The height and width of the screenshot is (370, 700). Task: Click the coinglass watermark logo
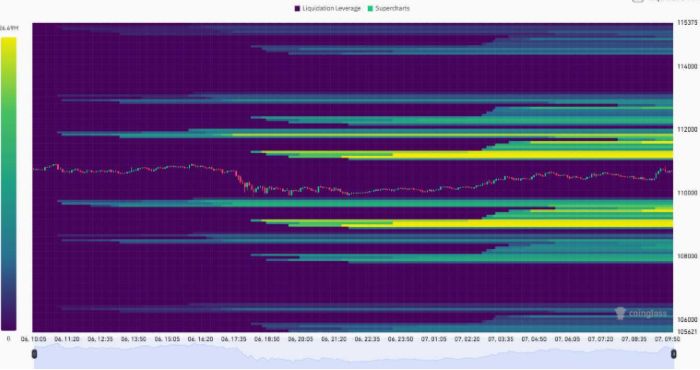click(640, 313)
